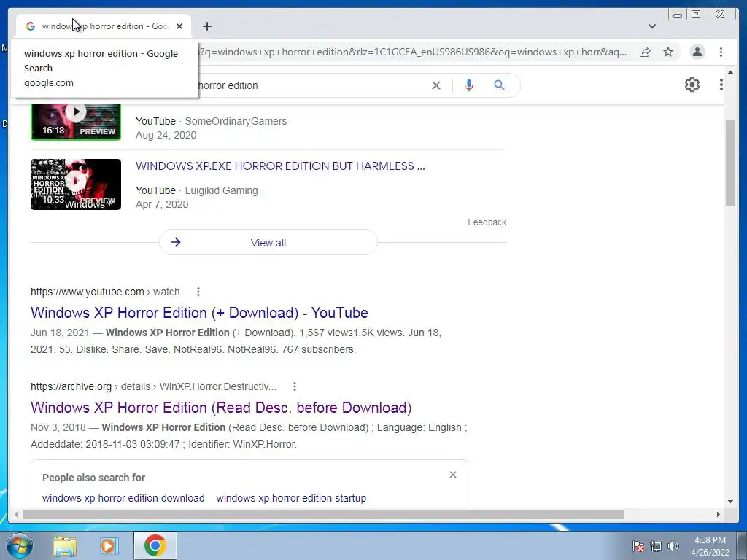Click the horizontal scrollbar left arrow
Screen dimensions: 747x560
coord(16,514)
